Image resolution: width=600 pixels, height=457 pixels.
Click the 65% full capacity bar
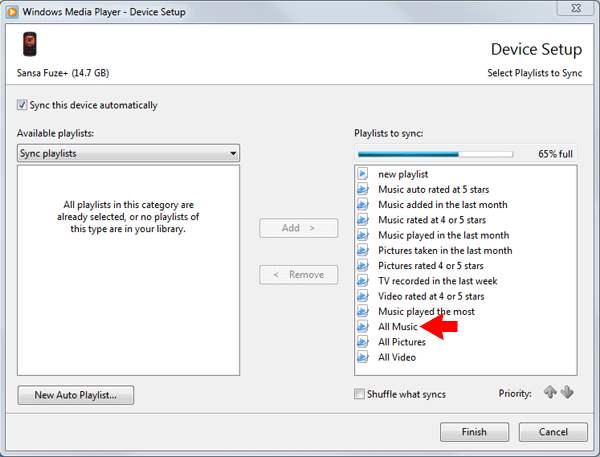coord(435,154)
